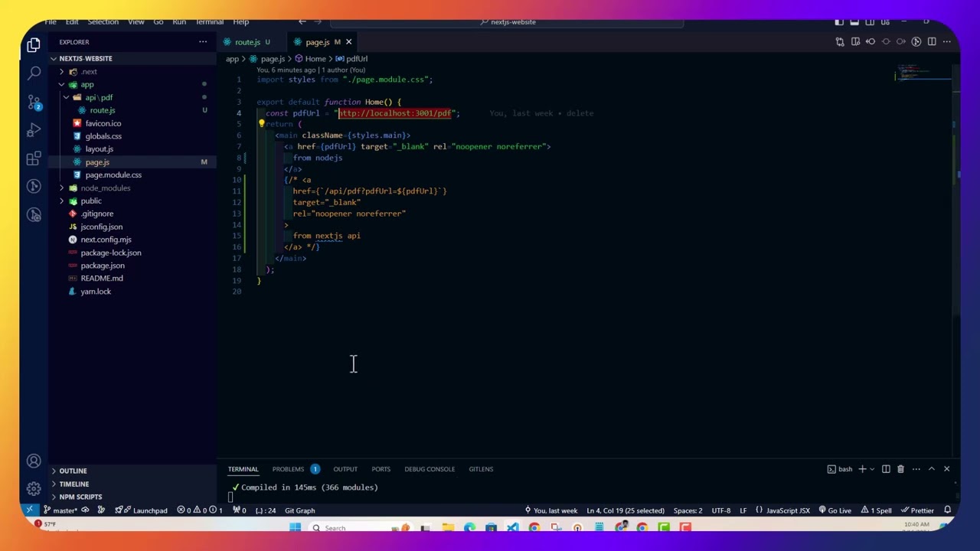Screen dimensions: 980x551
Task: Close the terminal panel
Action: point(946,469)
